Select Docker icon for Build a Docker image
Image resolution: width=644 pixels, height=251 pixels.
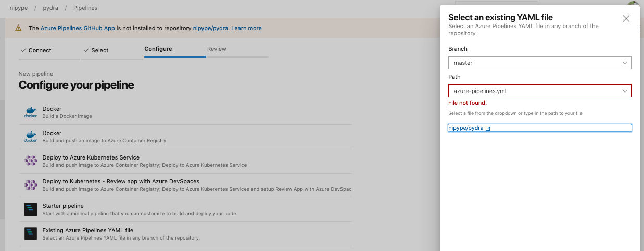point(31,112)
